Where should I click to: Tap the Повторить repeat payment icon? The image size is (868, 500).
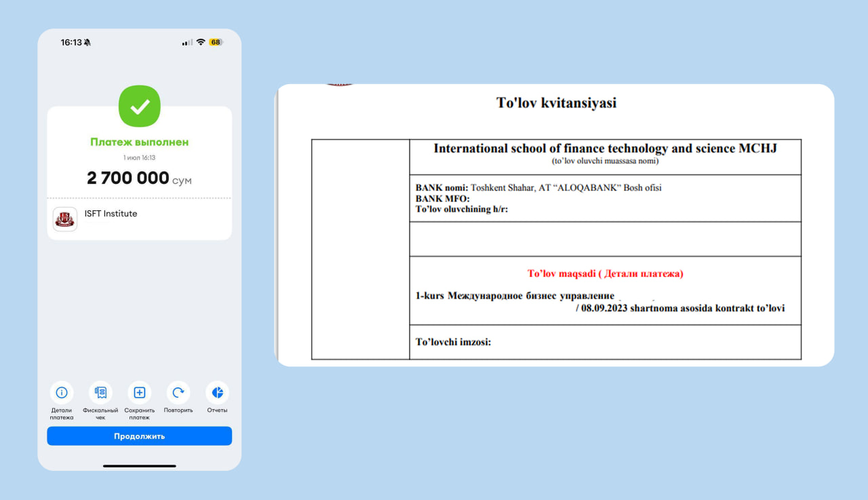(x=178, y=393)
